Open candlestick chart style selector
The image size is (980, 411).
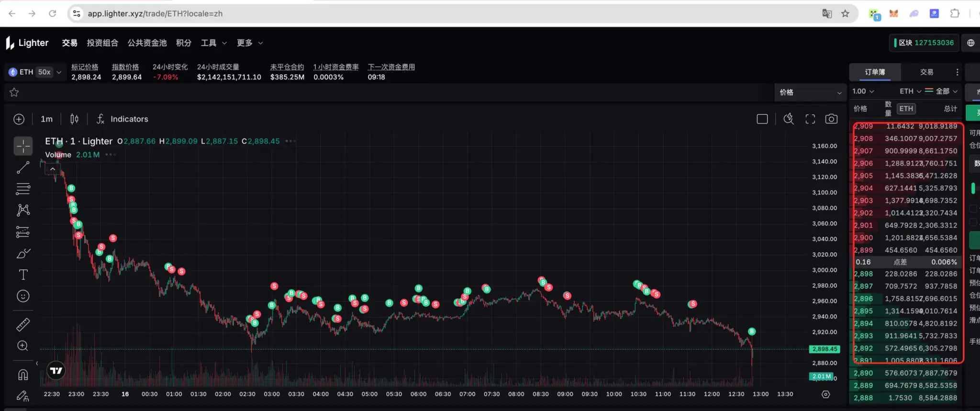[74, 119]
